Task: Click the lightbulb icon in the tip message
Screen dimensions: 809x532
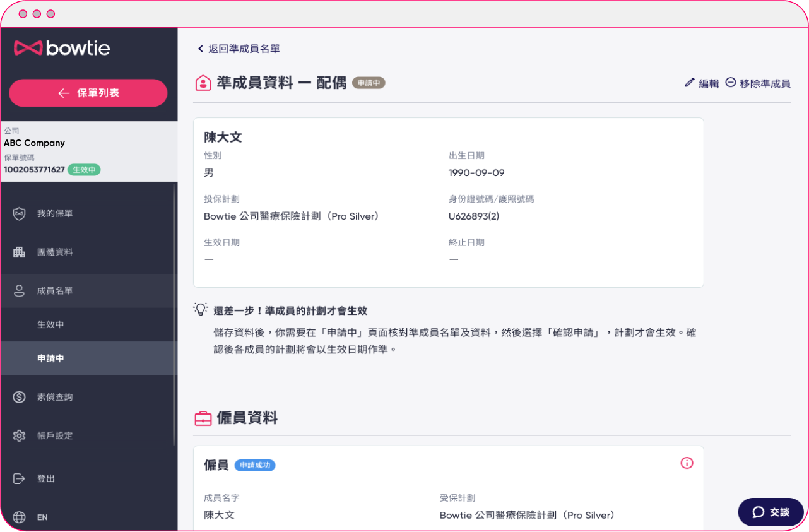Action: pos(199,309)
